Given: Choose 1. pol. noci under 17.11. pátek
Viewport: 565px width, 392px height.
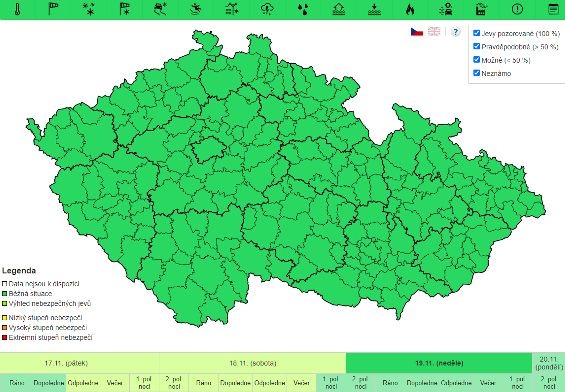Looking at the screenshot, I should pyautogui.click(x=145, y=383).
